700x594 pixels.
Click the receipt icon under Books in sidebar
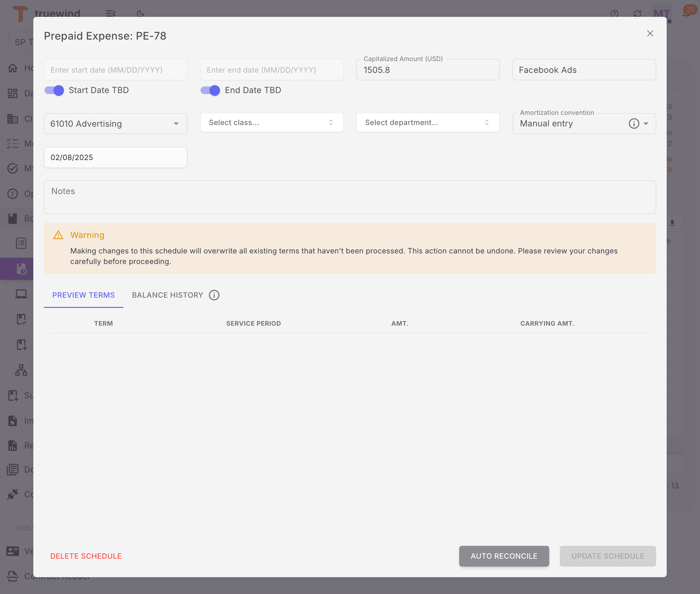pyautogui.click(x=21, y=243)
